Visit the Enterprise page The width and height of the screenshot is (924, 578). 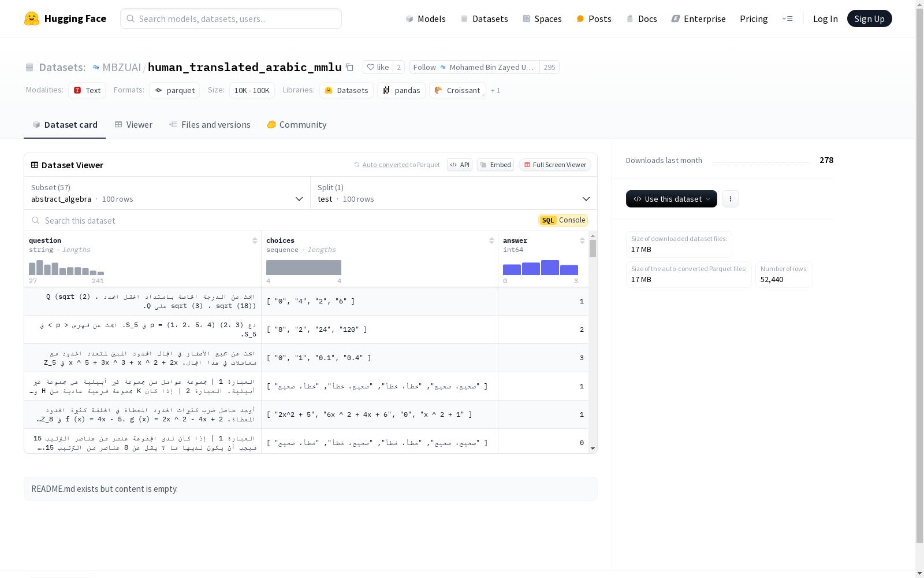pos(698,18)
